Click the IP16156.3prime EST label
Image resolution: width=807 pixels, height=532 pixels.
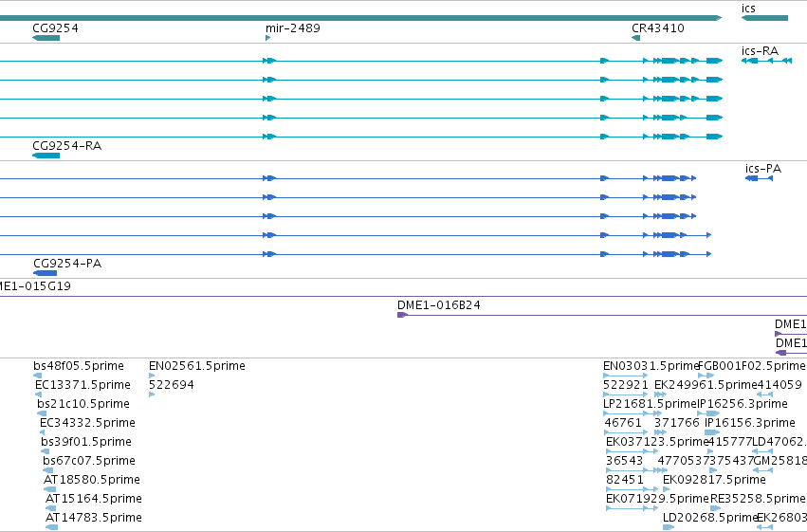[x=750, y=423]
